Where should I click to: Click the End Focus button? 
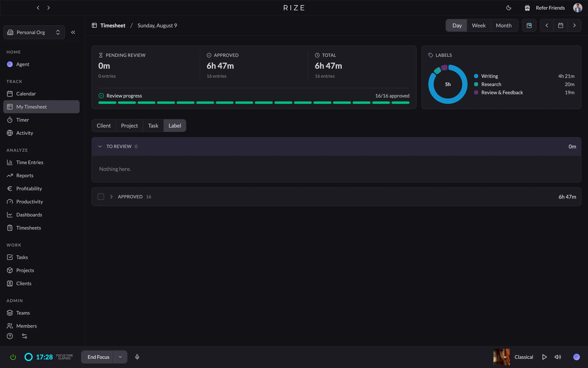(97, 357)
